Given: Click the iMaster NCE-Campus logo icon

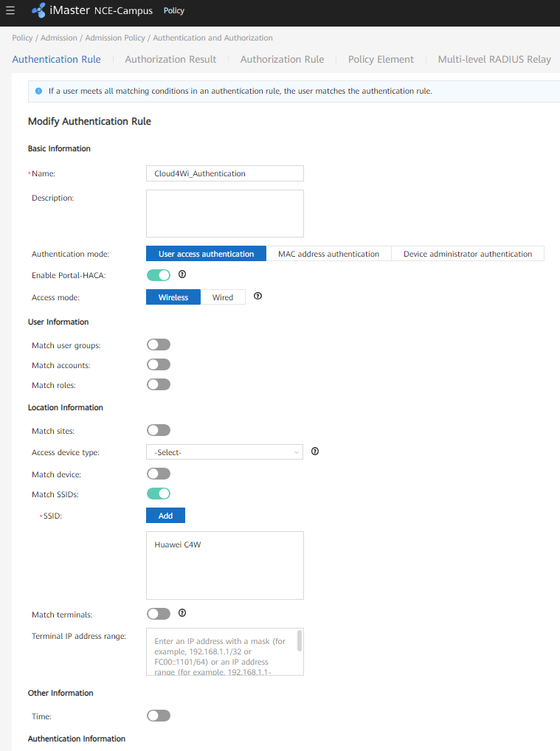Looking at the screenshot, I should click(x=38, y=10).
